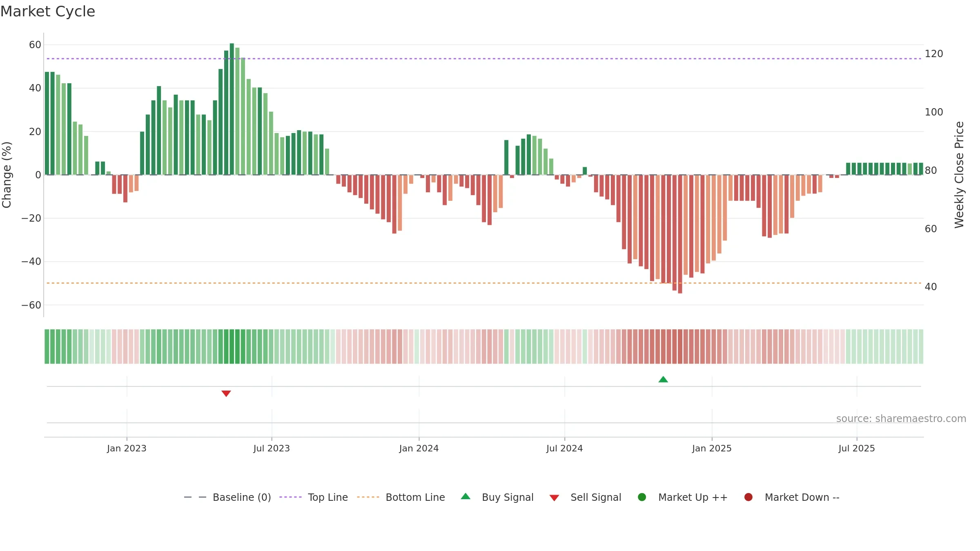Click the green circle icon in the legend
The image size is (980, 551).
click(x=642, y=497)
